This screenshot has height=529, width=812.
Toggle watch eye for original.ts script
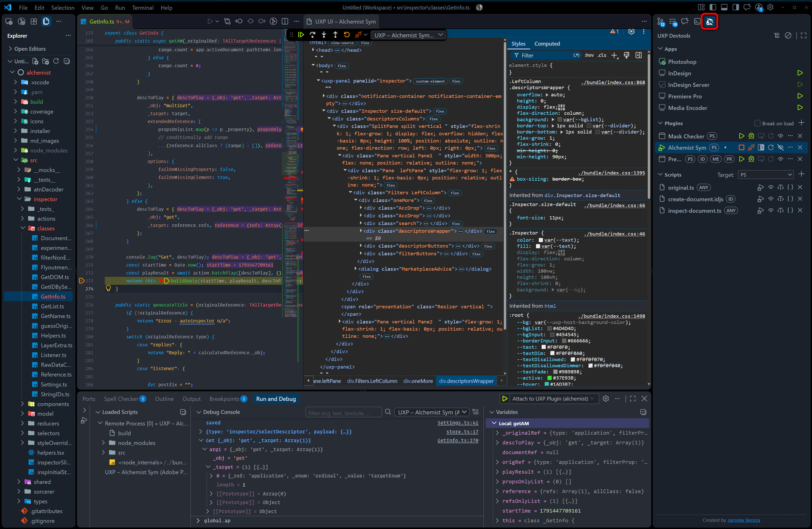pyautogui.click(x=771, y=187)
